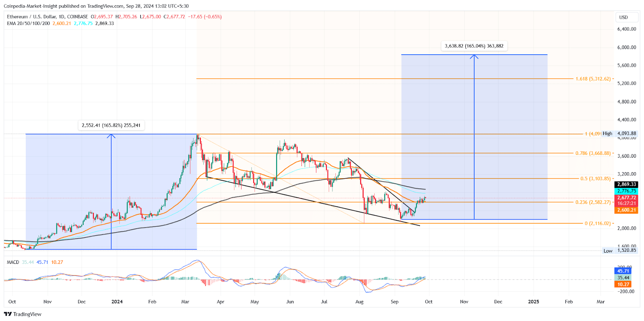Viewport: 644px width, 321px height.
Task: Click the Aug label on the time axis
Action: (x=359, y=302)
